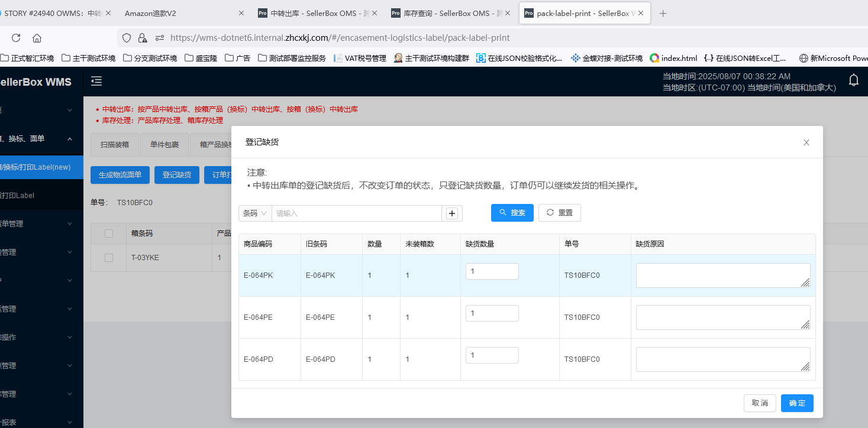Select the 扫描装箱 tab
The image size is (868, 428).
115,144
